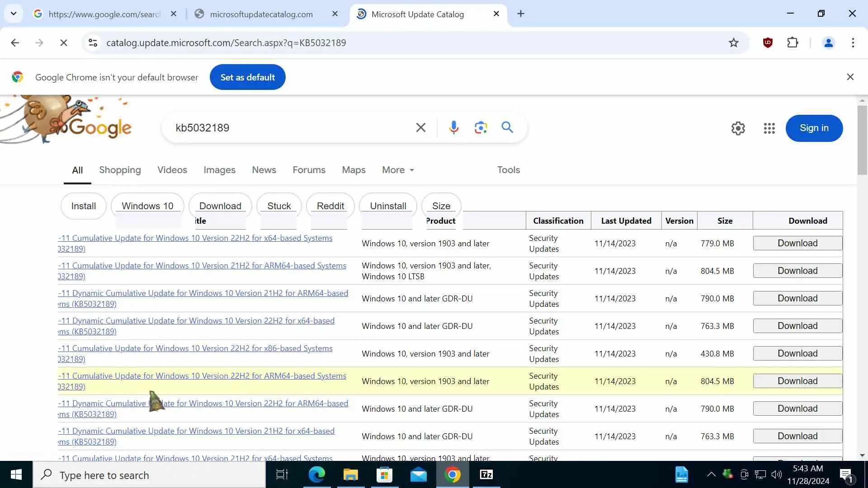Open uBlock Origin extension icon
The width and height of the screenshot is (868, 488).
767,43
